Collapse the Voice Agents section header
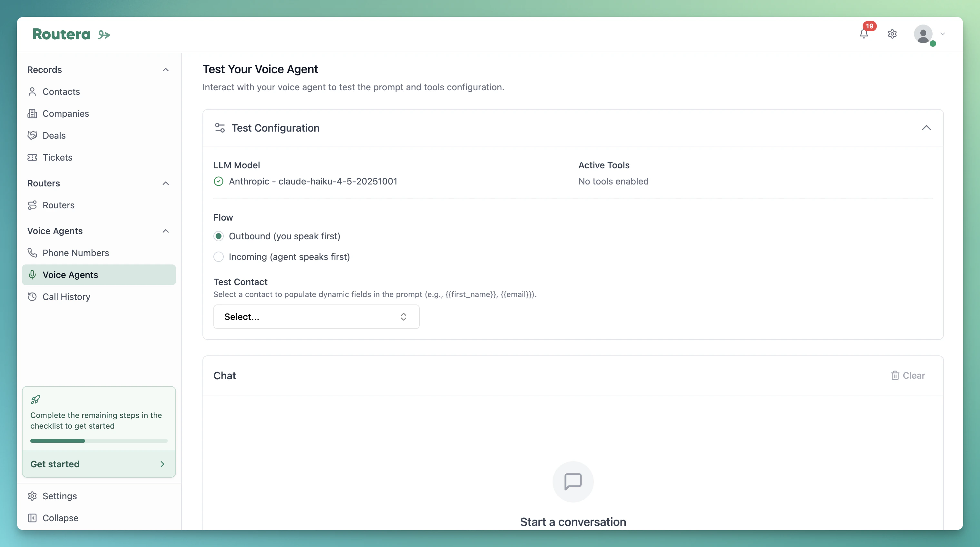The width and height of the screenshot is (980, 547). [165, 231]
